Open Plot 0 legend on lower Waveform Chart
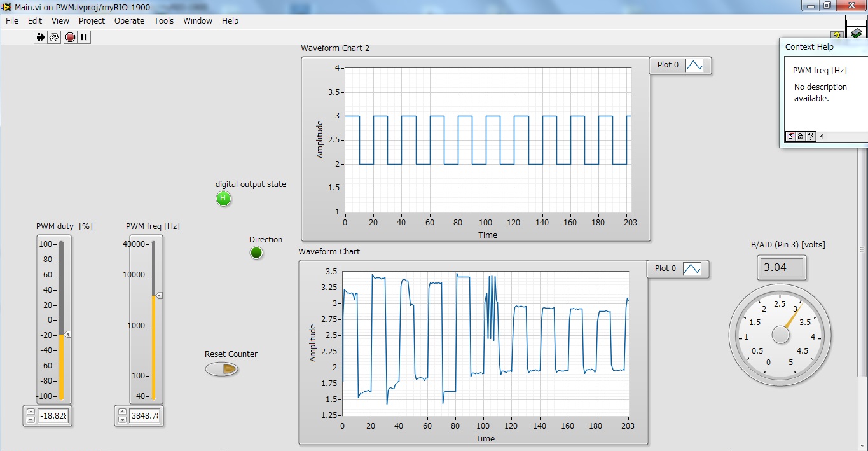868x451 pixels. coord(692,269)
